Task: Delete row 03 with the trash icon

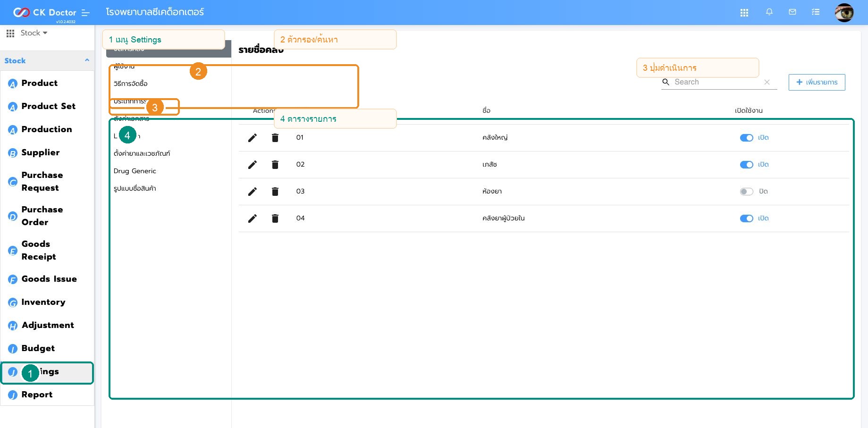Action: (275, 192)
